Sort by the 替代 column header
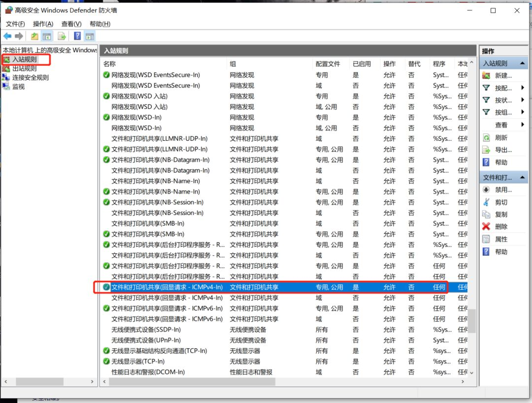 (418, 63)
